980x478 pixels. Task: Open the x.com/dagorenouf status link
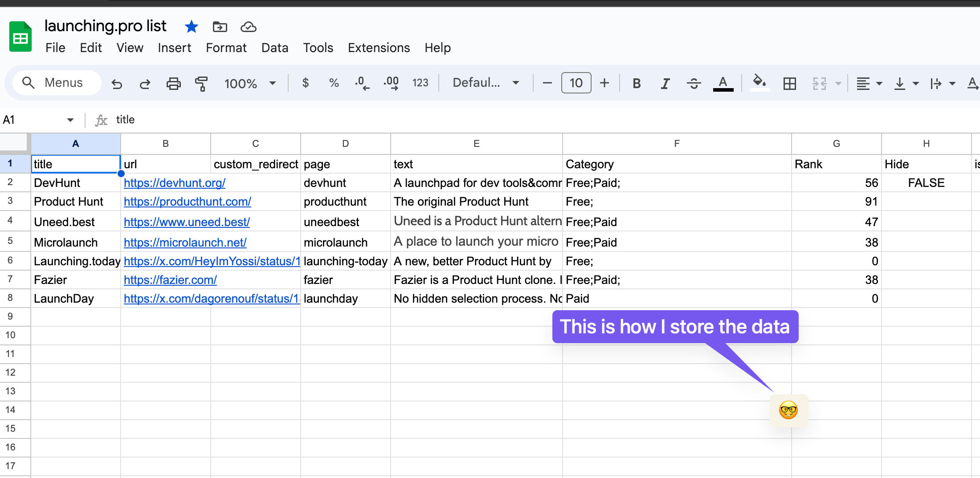point(212,299)
